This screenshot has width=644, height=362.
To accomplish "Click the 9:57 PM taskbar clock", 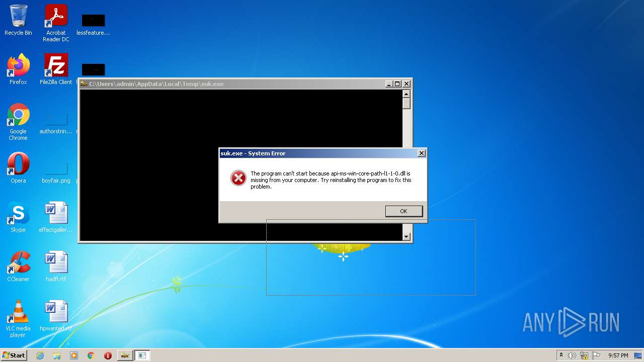I will (x=618, y=355).
